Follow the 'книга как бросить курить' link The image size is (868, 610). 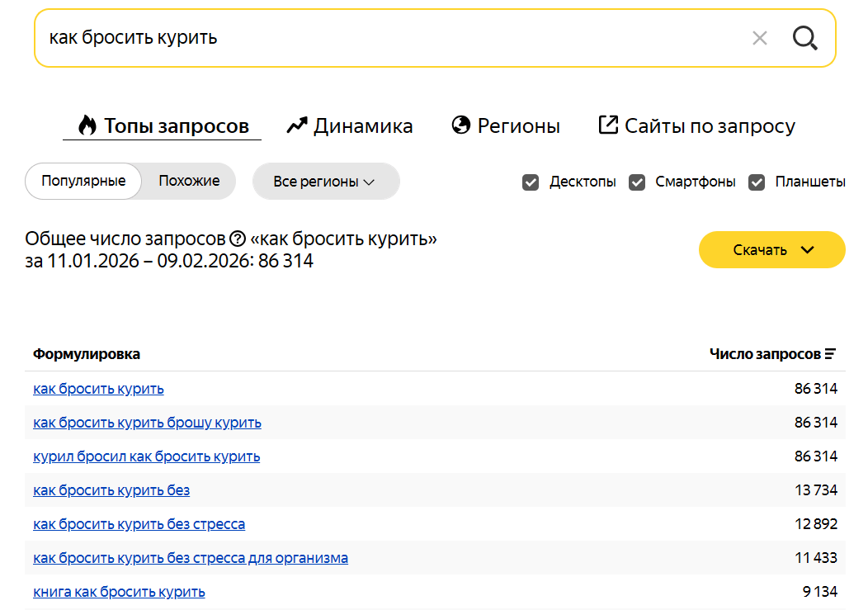[x=119, y=592]
